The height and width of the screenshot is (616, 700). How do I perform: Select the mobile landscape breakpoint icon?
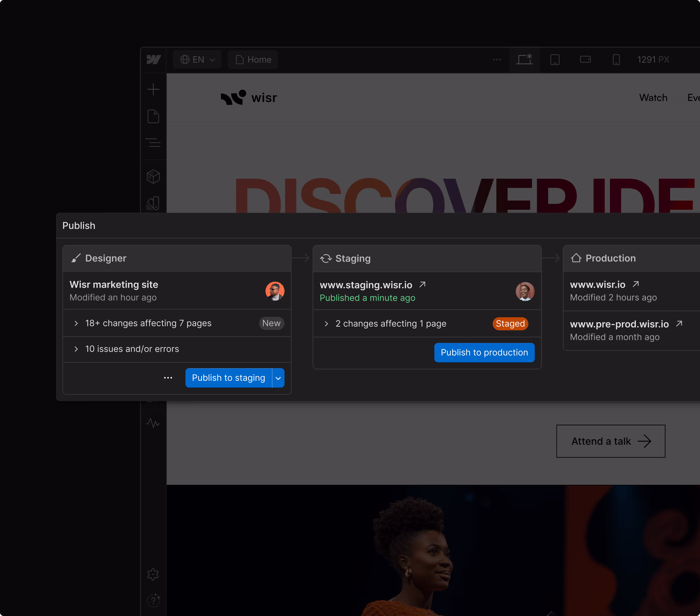pyautogui.click(x=585, y=59)
